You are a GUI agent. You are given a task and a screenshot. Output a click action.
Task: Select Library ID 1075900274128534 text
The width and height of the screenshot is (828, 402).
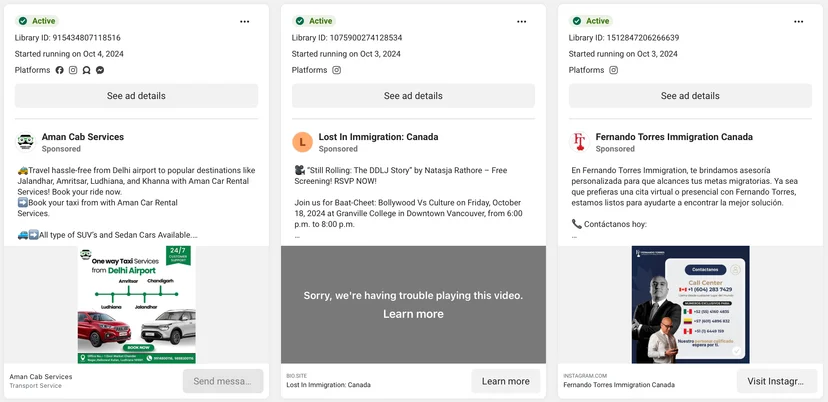click(347, 38)
